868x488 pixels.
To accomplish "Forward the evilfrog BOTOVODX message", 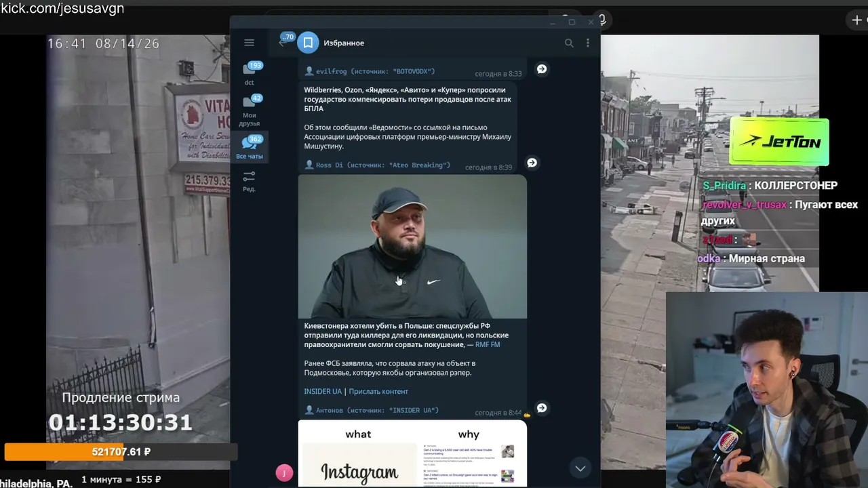I will click(x=542, y=69).
